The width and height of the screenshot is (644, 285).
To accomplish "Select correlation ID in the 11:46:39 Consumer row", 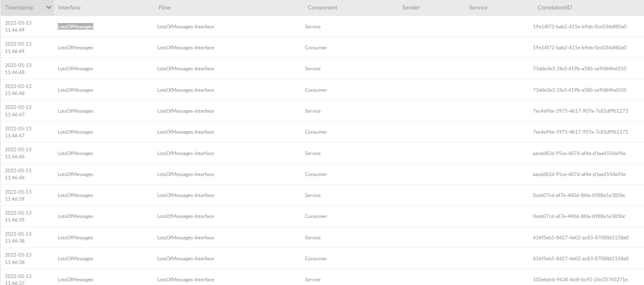I will tap(579, 216).
